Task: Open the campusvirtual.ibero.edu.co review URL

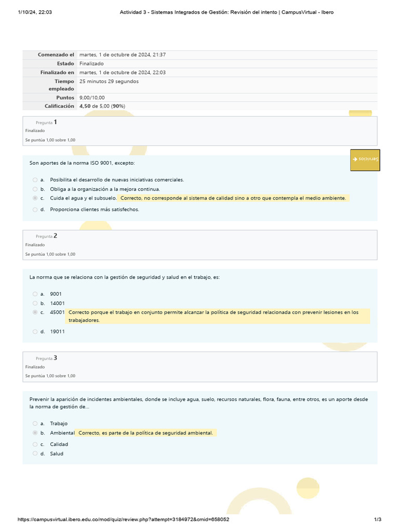Action: coord(123,519)
